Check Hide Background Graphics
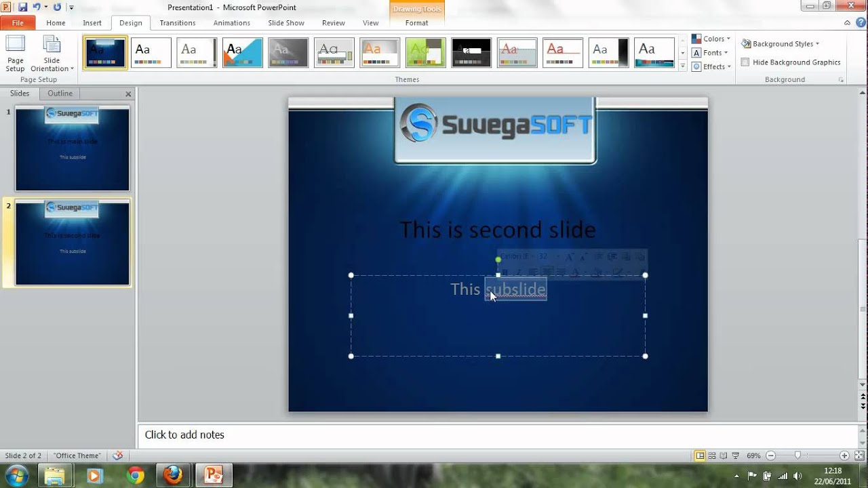Viewport: 868px width, 488px height. tap(745, 62)
